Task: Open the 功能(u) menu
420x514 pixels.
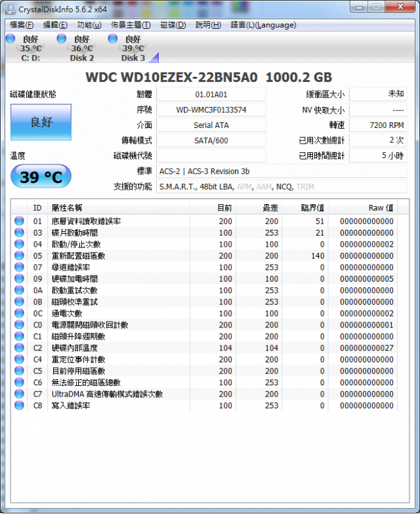Action: coord(89,25)
